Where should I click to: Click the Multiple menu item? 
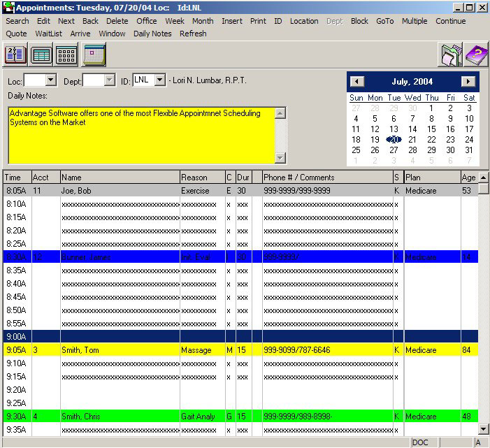click(x=415, y=21)
